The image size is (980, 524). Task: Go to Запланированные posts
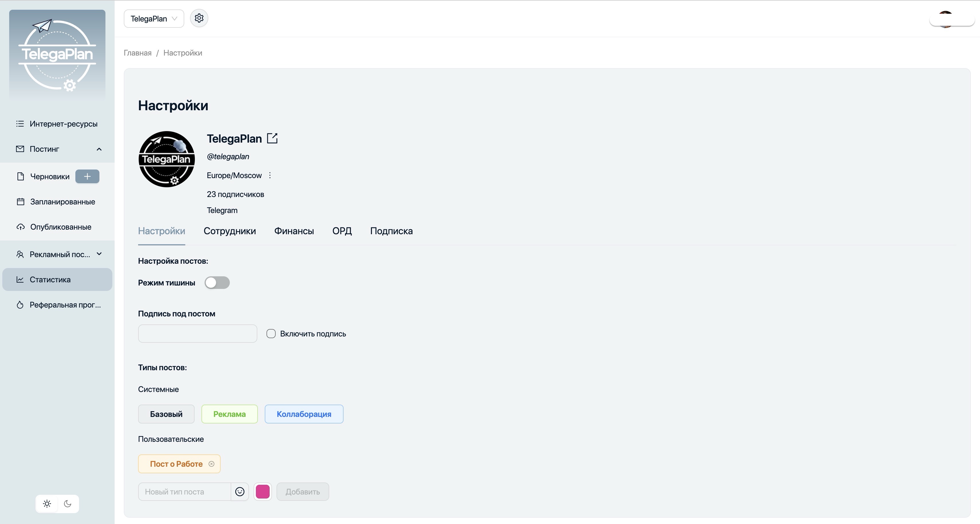[57, 202]
